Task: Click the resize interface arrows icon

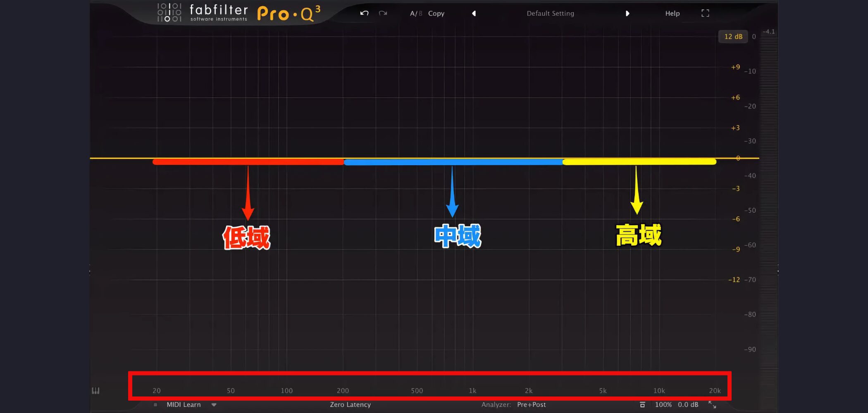Action: [x=712, y=405]
